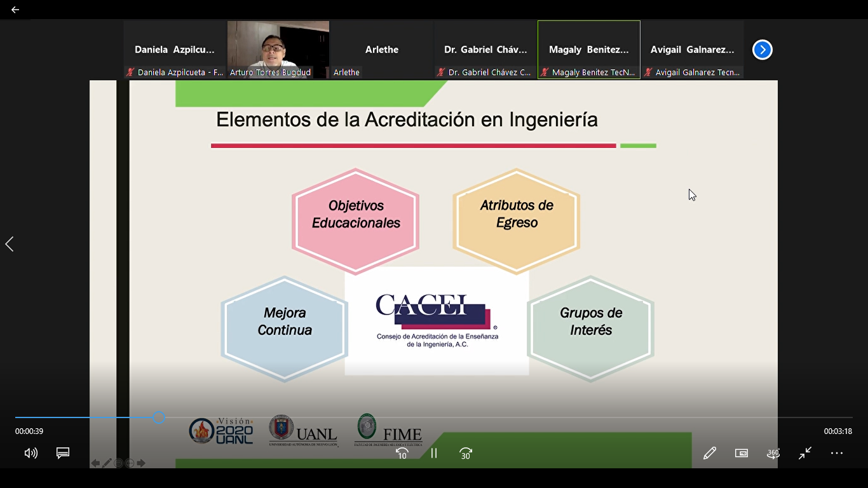Toggle 360 degree video mode
Screen dimensions: 868x488
click(773, 453)
